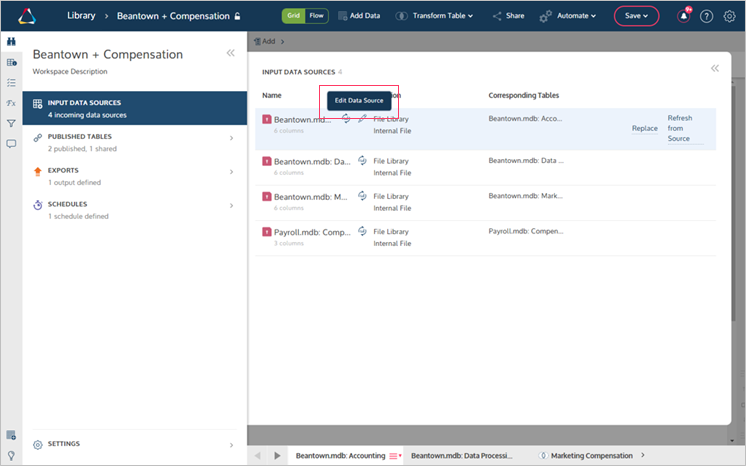Click the Altair triangle logo
This screenshot has height=466, width=746.
(x=27, y=16)
